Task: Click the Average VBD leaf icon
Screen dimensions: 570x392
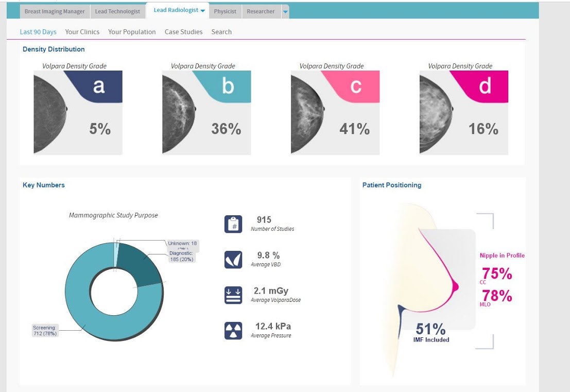Action: [233, 259]
